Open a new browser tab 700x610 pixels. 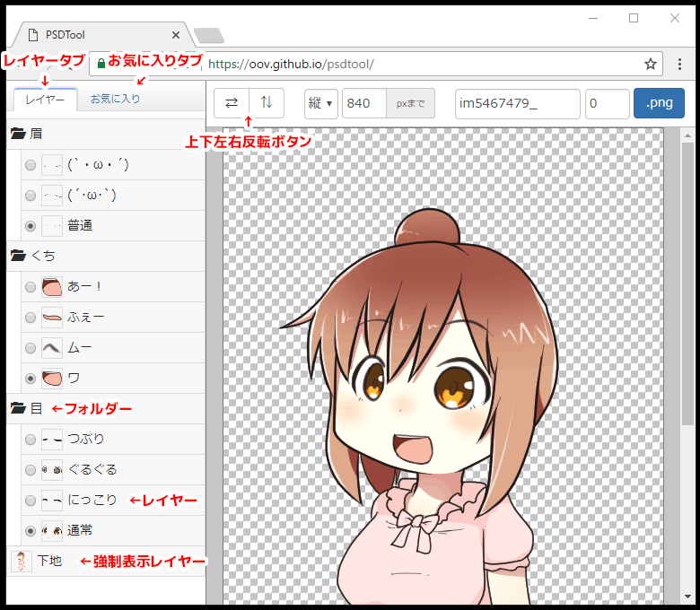[208, 36]
